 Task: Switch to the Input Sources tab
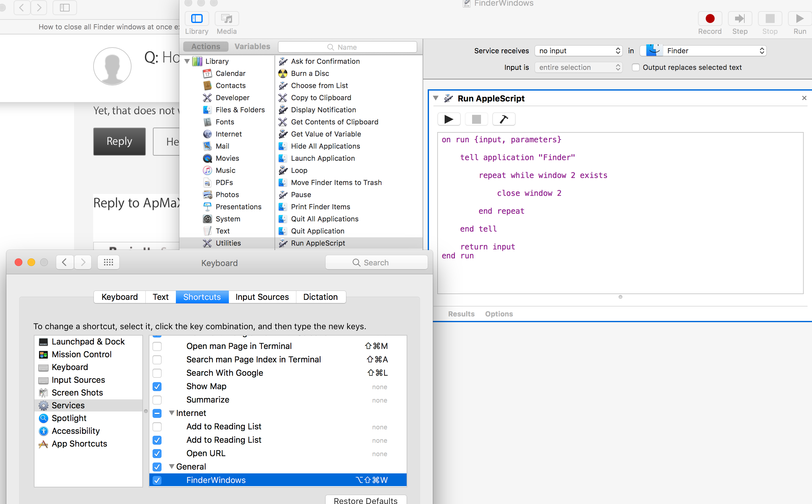tap(262, 297)
